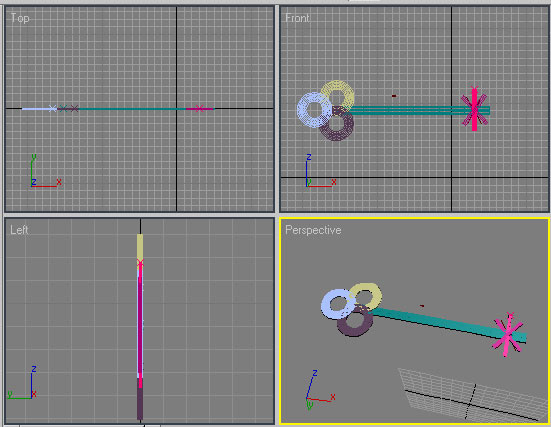Screen dimensions: 551x427
Task: Click the Perspective viewport label
Action: [313, 230]
